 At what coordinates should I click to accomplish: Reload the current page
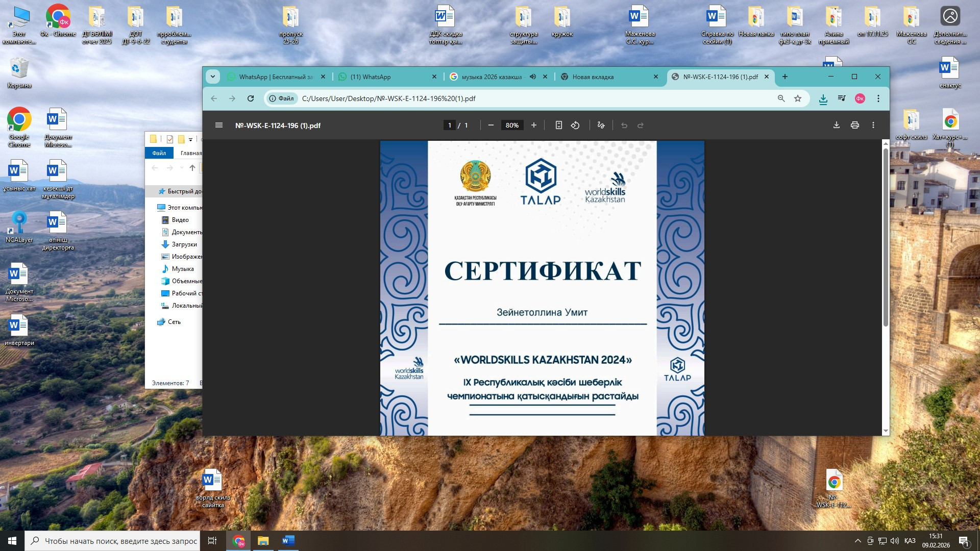pyautogui.click(x=251, y=98)
